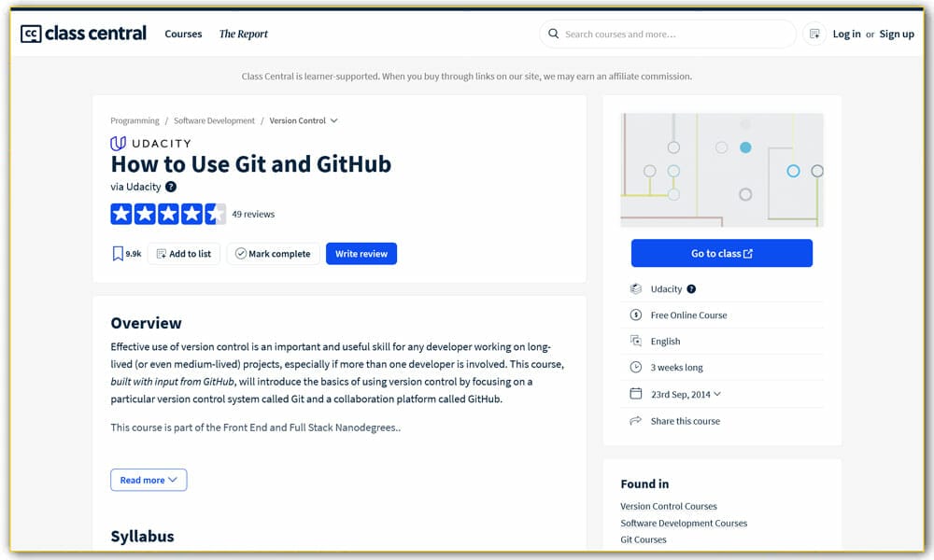The image size is (934, 560).
Task: Click the English language icon
Action: pyautogui.click(x=636, y=341)
